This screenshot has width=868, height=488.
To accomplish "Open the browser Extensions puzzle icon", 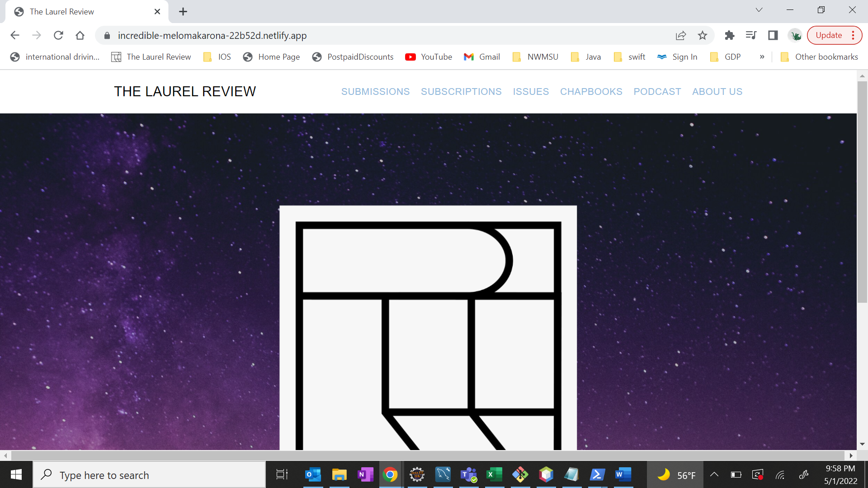I will click(x=730, y=35).
